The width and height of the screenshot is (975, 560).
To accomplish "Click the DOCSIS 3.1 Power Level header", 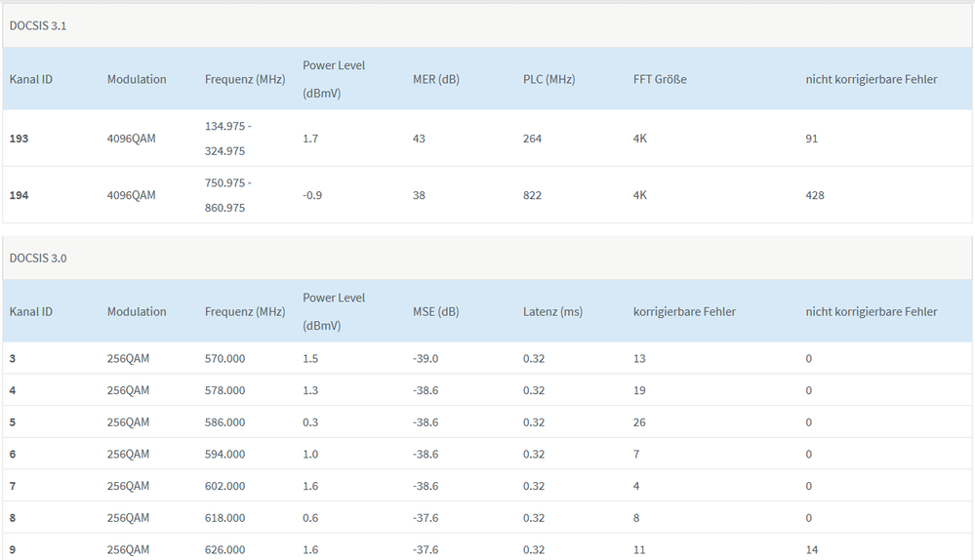I will point(334,80).
